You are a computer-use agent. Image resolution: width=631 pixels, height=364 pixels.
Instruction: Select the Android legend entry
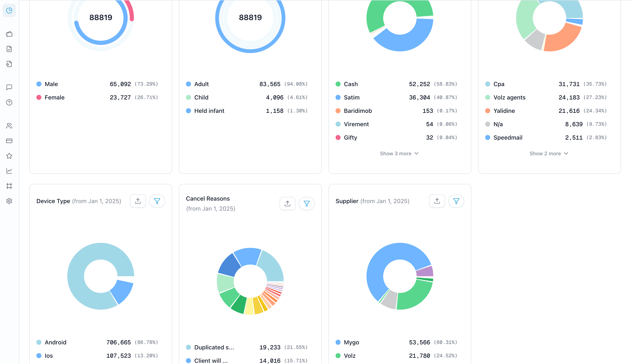click(97, 342)
